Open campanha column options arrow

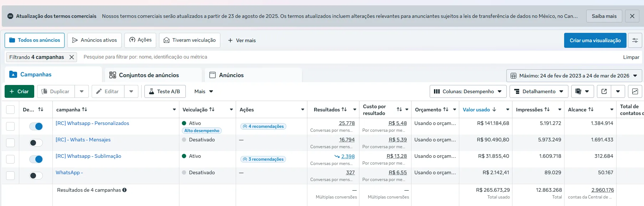[174, 110]
